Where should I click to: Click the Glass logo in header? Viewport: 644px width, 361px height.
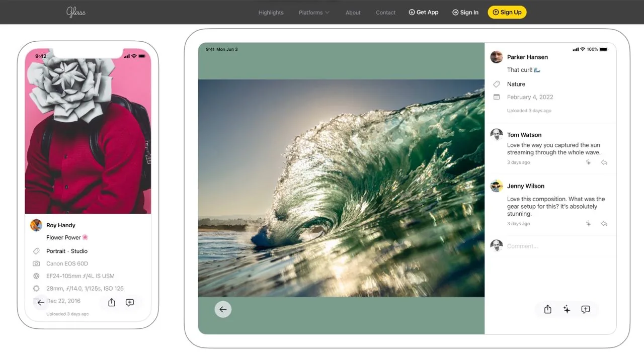pyautogui.click(x=76, y=12)
